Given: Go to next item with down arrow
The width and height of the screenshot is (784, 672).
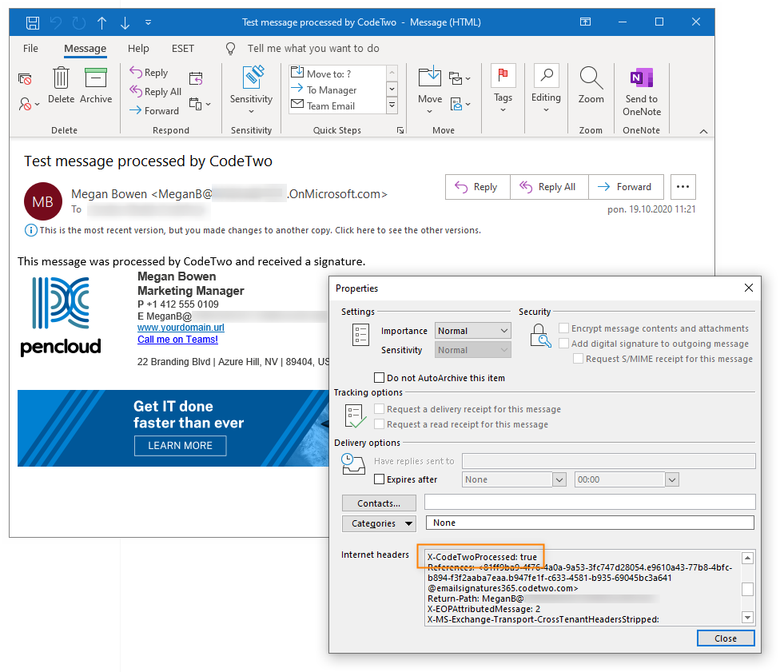Looking at the screenshot, I should [x=125, y=22].
